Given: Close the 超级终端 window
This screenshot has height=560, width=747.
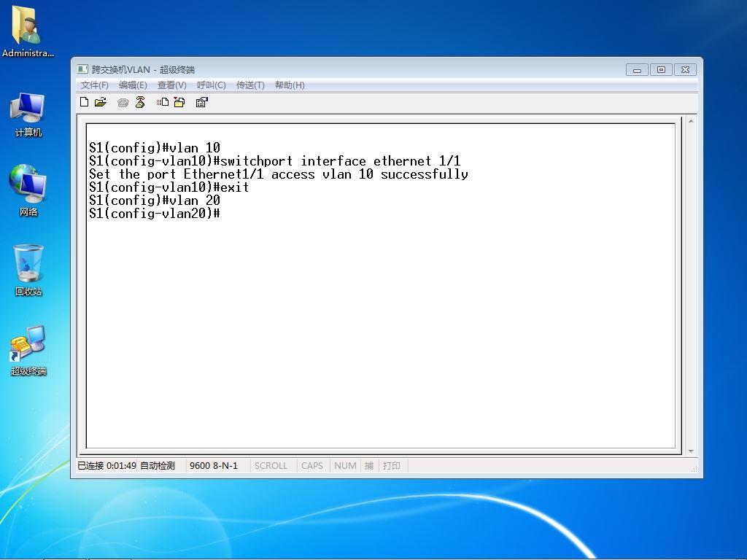Looking at the screenshot, I should click(686, 70).
